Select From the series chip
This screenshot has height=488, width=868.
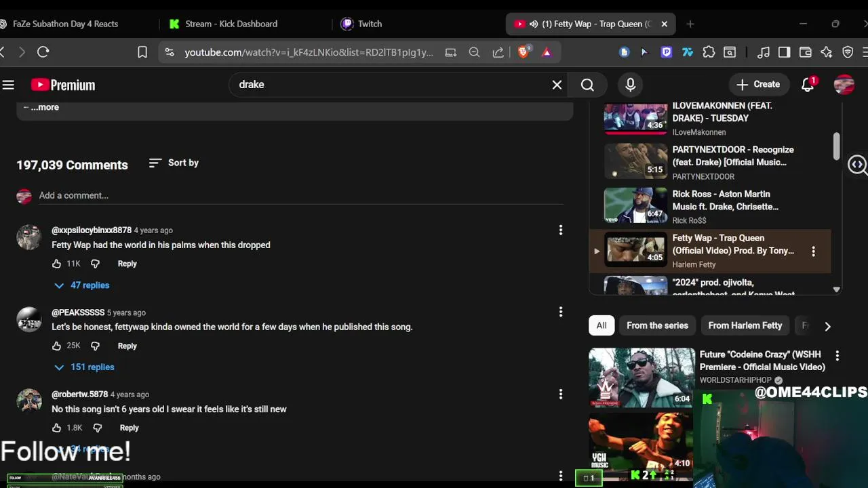click(x=657, y=325)
